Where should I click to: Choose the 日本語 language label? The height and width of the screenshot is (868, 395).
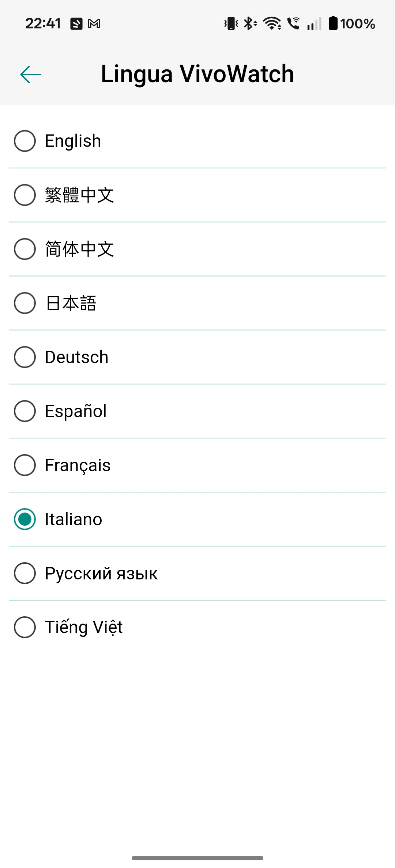coord(71,303)
